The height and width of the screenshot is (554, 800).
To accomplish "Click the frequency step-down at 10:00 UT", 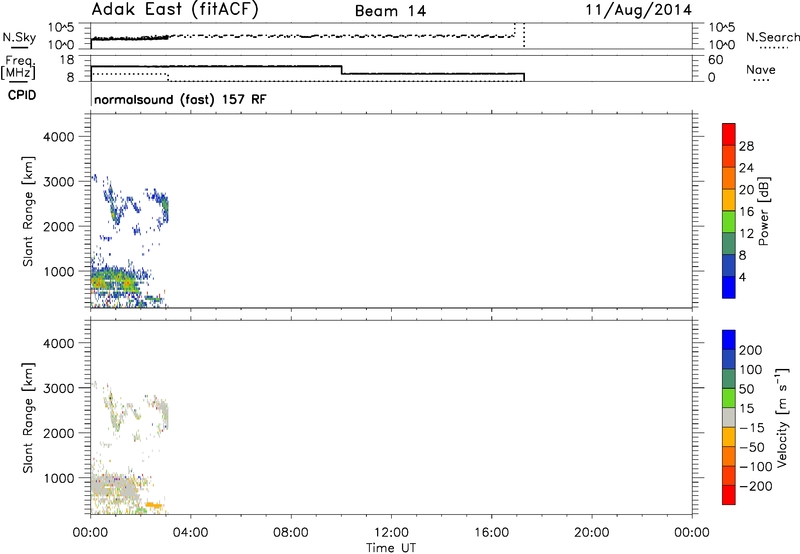I will point(342,70).
